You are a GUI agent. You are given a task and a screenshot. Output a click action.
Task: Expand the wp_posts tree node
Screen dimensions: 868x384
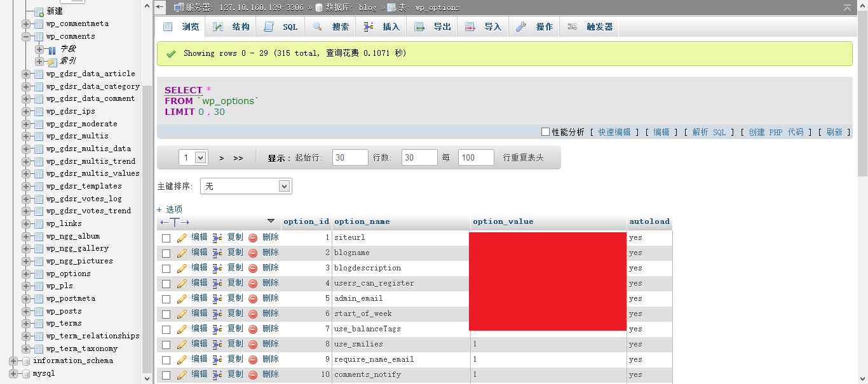pos(26,311)
